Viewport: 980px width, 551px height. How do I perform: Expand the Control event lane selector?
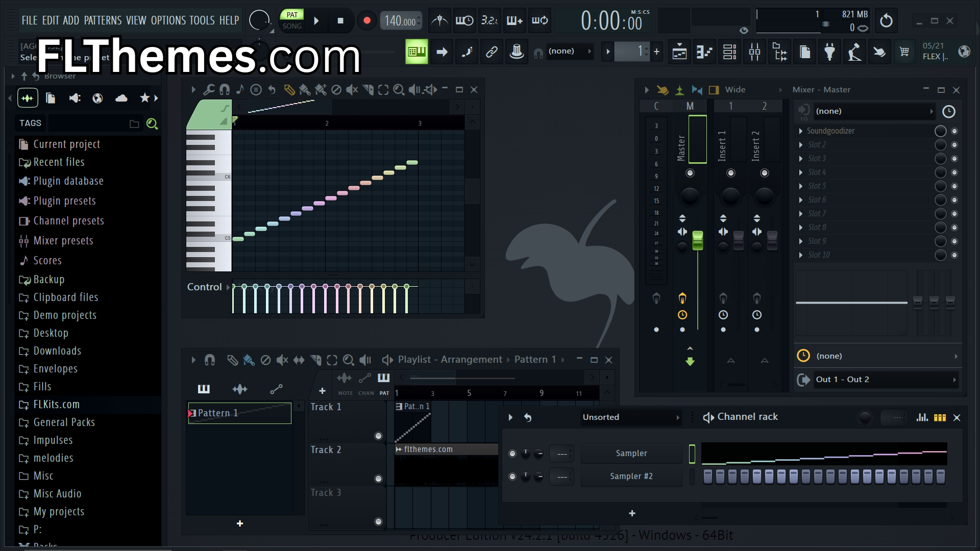(208, 287)
